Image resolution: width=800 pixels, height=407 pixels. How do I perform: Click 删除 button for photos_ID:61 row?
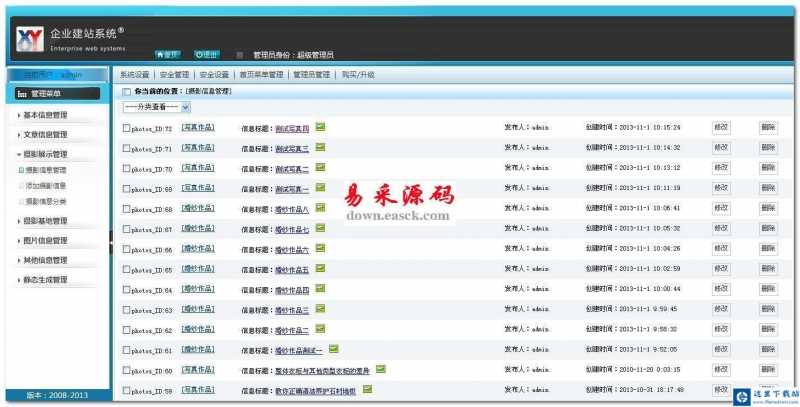tap(768, 349)
